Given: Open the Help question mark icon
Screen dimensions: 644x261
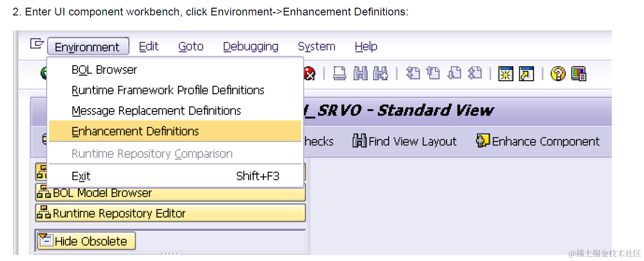Looking at the screenshot, I should tap(558, 74).
